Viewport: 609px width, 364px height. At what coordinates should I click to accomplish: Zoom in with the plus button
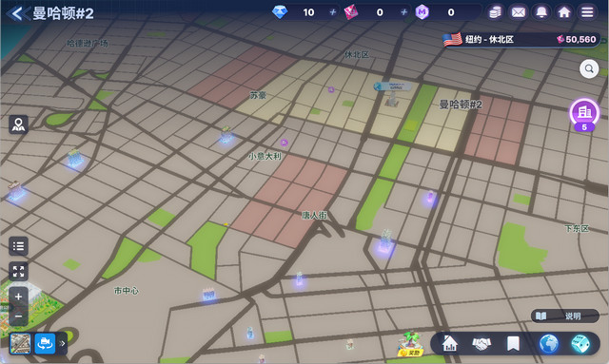(18, 297)
